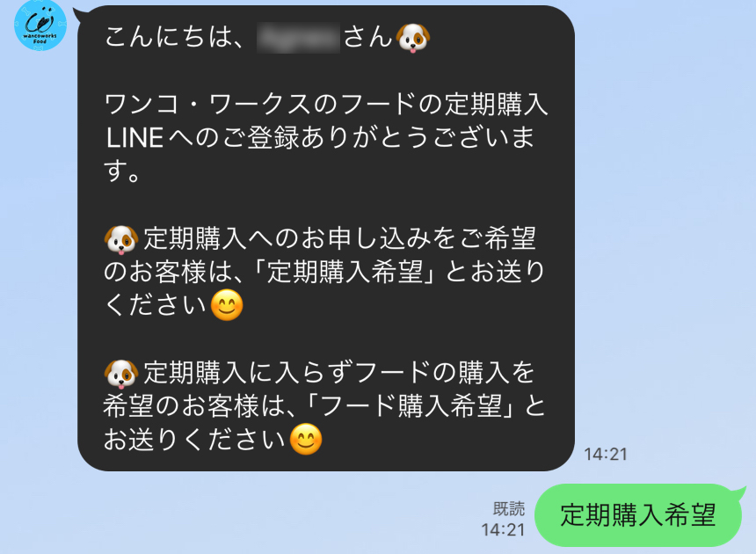Open the wancoworks Food profile avatar
The width and height of the screenshot is (756, 554).
[x=40, y=26]
